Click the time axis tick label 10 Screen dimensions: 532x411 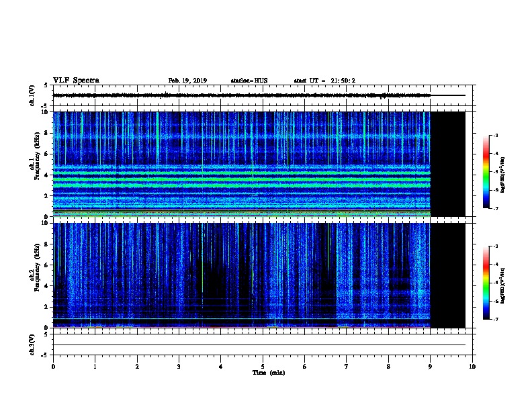(472, 367)
